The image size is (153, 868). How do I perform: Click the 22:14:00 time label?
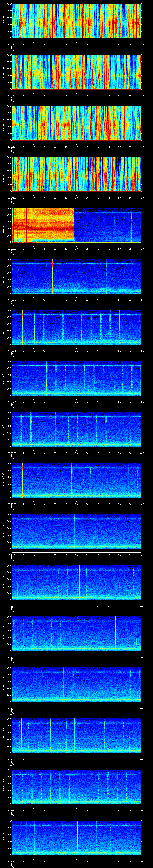pyautogui.click(x=12, y=708)
